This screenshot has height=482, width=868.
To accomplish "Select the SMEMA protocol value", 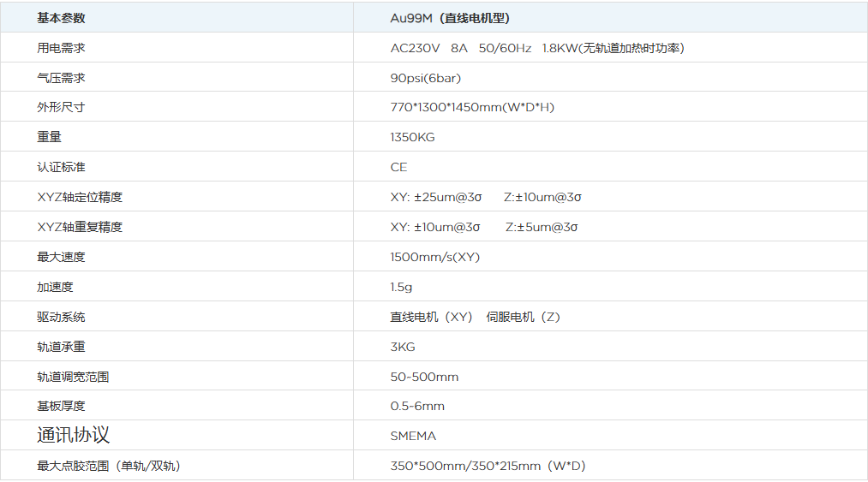I will pos(413,436).
